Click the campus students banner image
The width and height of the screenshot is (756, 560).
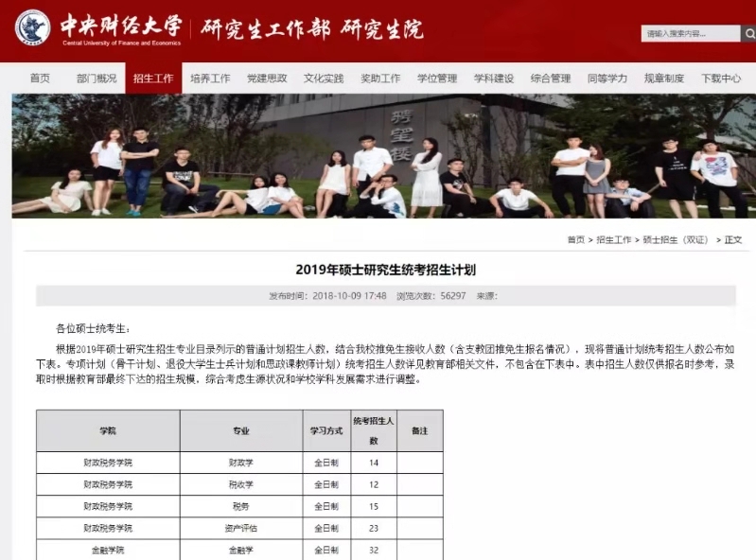click(x=378, y=156)
